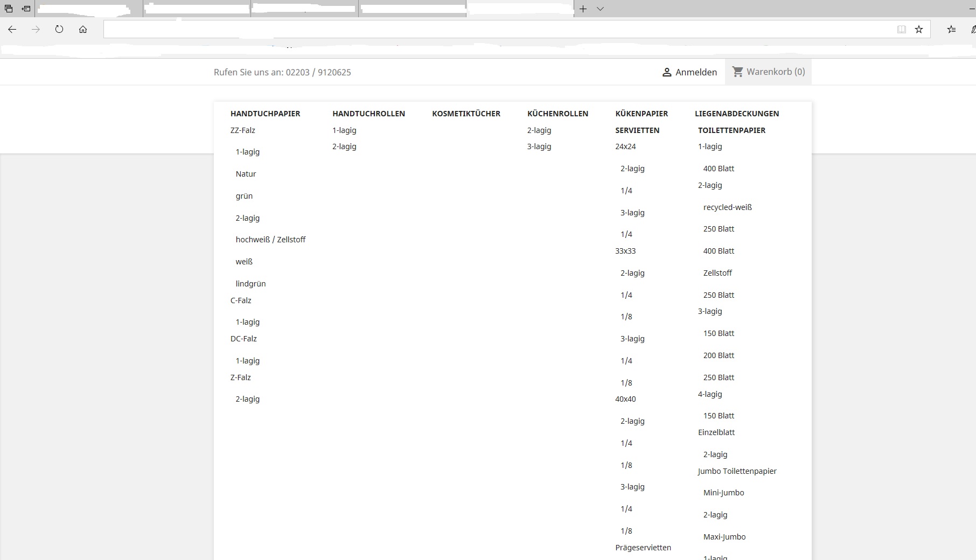
Task: Open tabs you've set aside icon
Action: click(8, 9)
